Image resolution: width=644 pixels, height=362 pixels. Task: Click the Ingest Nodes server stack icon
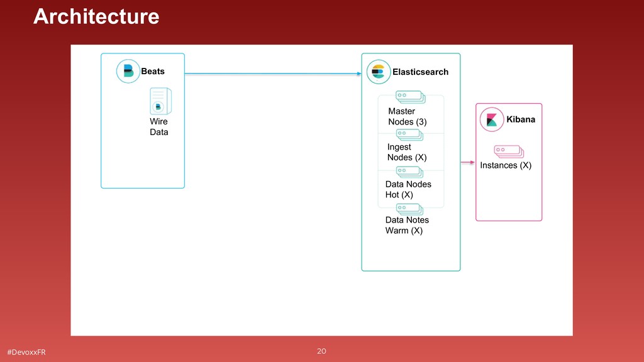coord(409,135)
